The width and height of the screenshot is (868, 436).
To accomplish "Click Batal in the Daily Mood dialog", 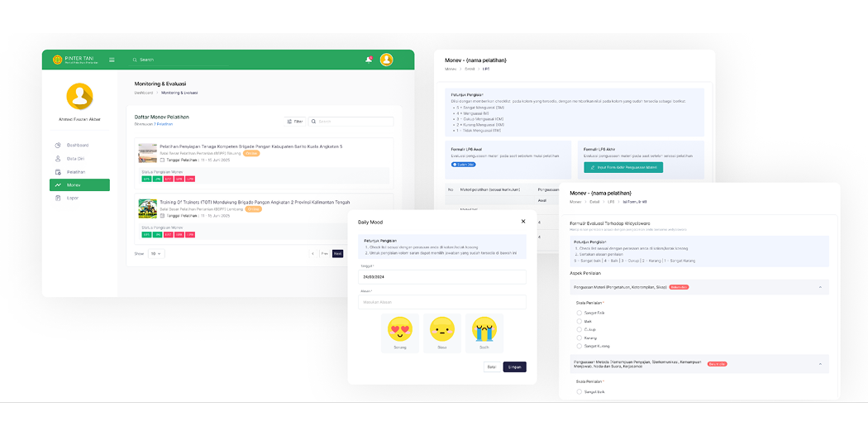I will point(492,367).
